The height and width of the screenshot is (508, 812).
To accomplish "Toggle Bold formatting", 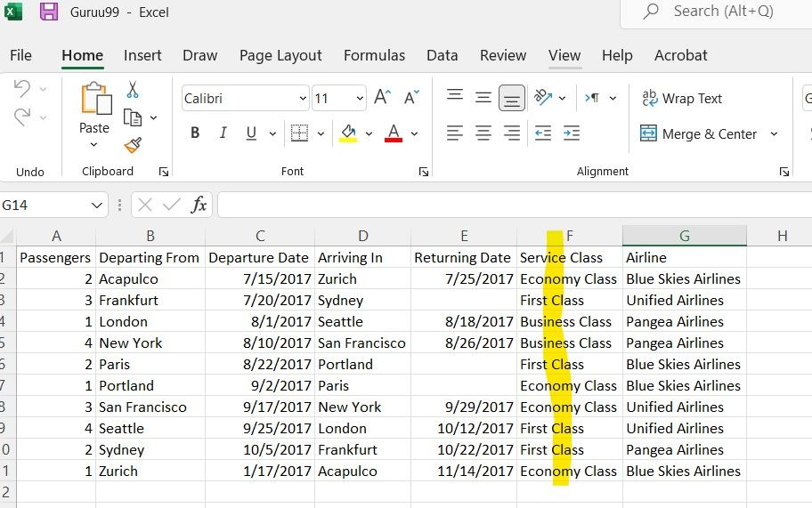I will coord(195,133).
